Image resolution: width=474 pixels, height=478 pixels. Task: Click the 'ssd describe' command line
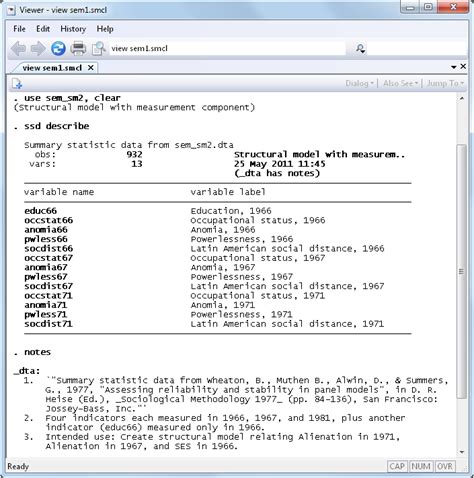click(x=56, y=126)
